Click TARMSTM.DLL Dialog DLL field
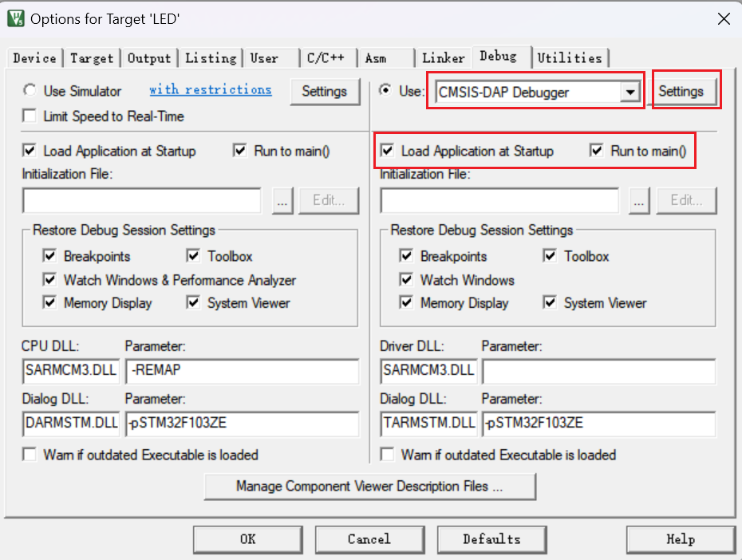742x560 pixels. pyautogui.click(x=428, y=424)
